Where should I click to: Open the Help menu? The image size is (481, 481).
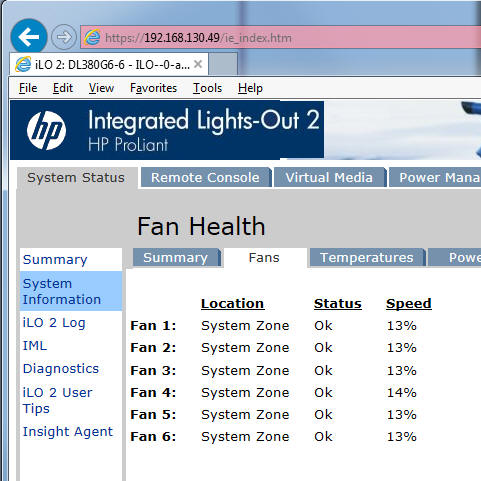coord(250,88)
